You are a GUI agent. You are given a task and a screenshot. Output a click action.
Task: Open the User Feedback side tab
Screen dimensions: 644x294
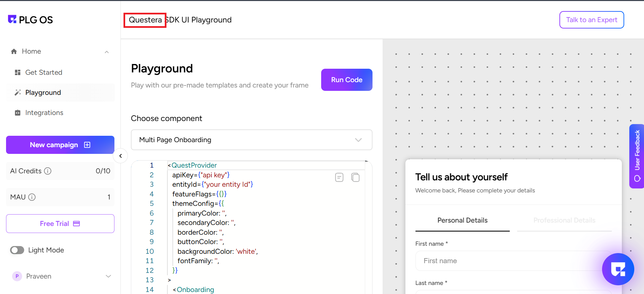coord(637,156)
